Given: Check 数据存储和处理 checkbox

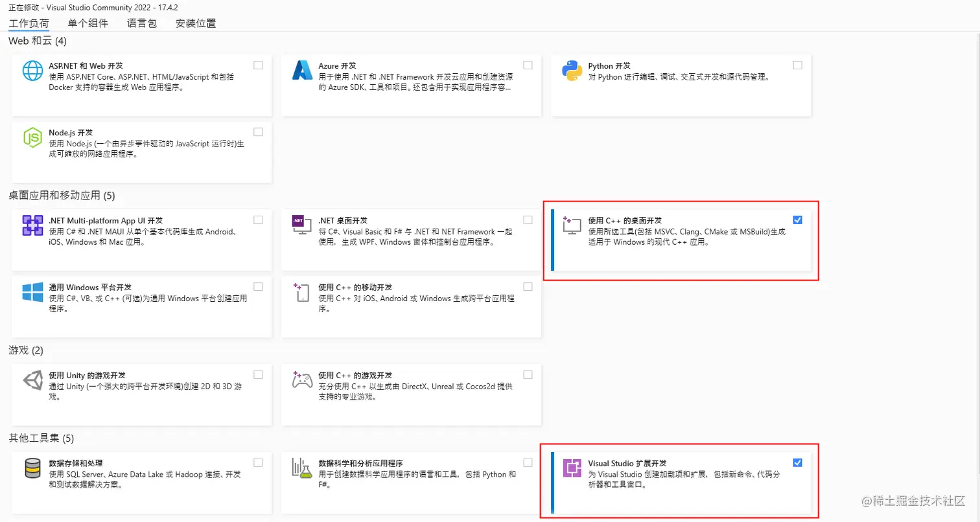Looking at the screenshot, I should (258, 462).
